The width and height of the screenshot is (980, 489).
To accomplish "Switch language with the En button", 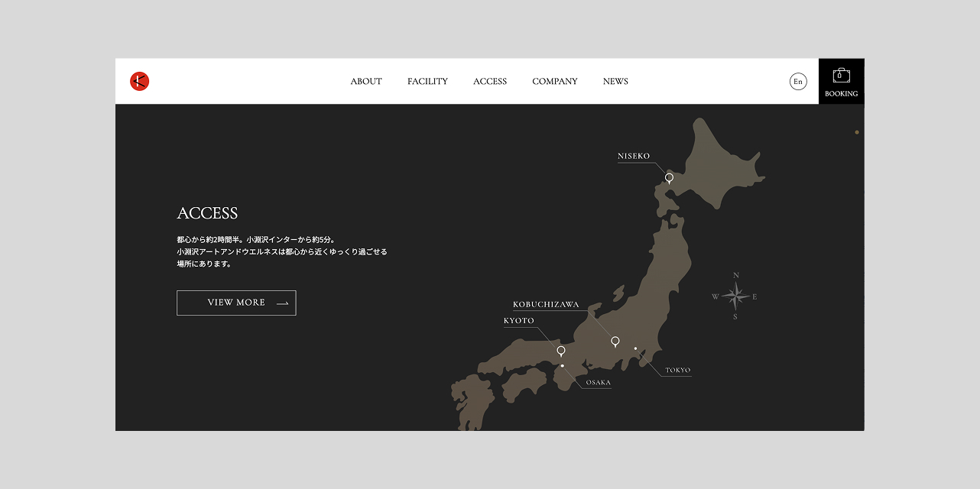I will tap(798, 82).
